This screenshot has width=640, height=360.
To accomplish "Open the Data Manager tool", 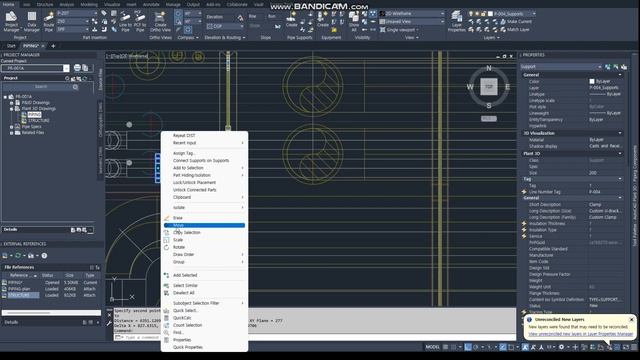I will (x=31, y=21).
